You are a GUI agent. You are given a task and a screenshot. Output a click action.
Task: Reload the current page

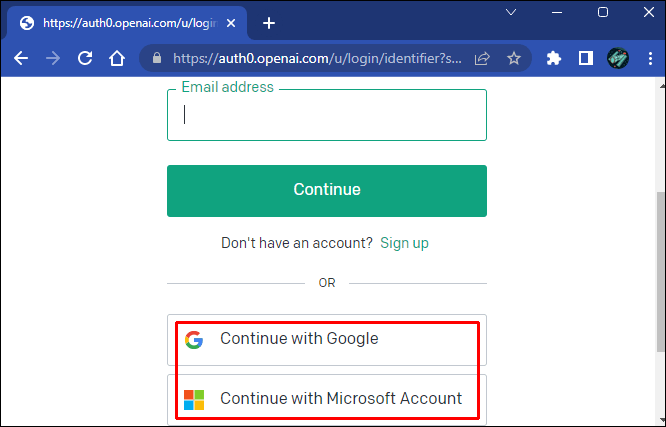85,58
